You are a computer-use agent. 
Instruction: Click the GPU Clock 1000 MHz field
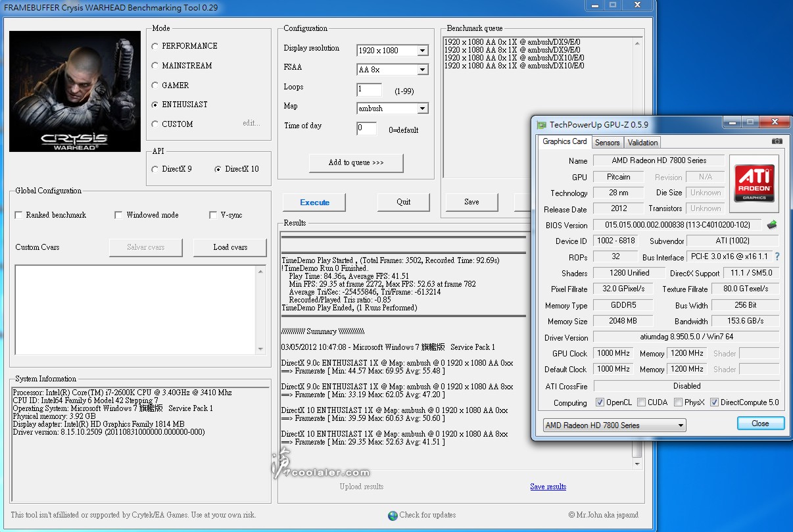tap(613, 353)
